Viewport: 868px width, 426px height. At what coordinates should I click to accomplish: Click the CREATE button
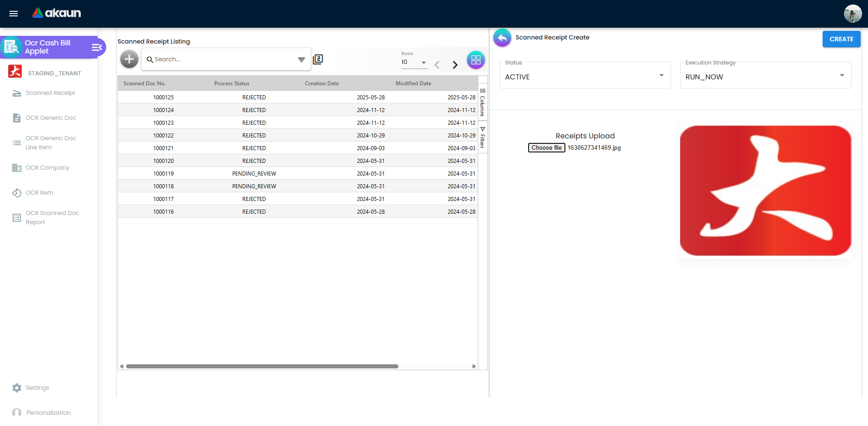point(841,39)
